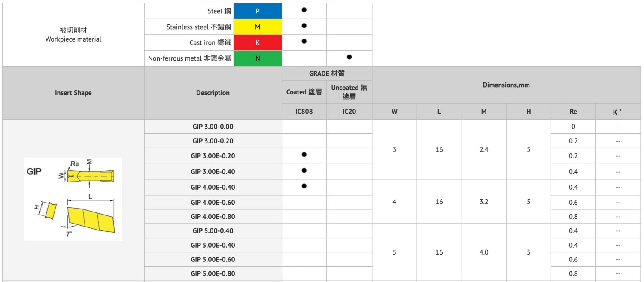Viewport: 644px width, 282px height.
Task: Select the GIP 3.00-0.00 description row
Action: (x=213, y=127)
